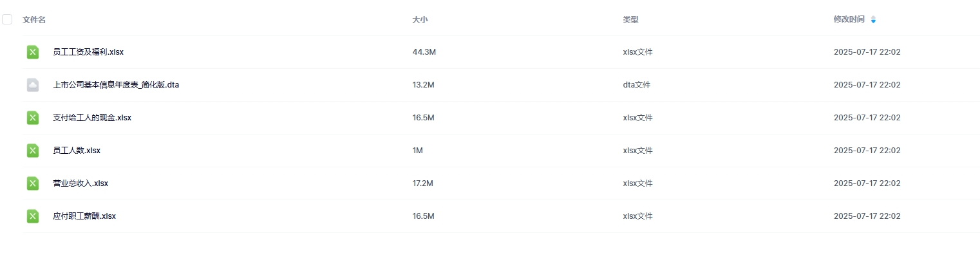Click the Excel icon beside 应付职工薪酬.xlsx
This screenshot has height=260, width=980.
(33, 216)
